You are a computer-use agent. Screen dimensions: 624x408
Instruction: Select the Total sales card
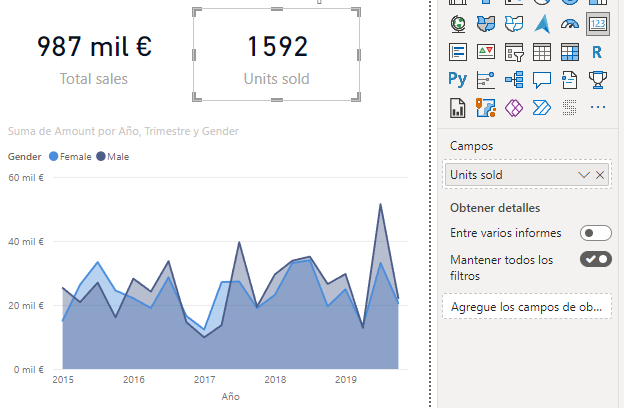(94, 58)
